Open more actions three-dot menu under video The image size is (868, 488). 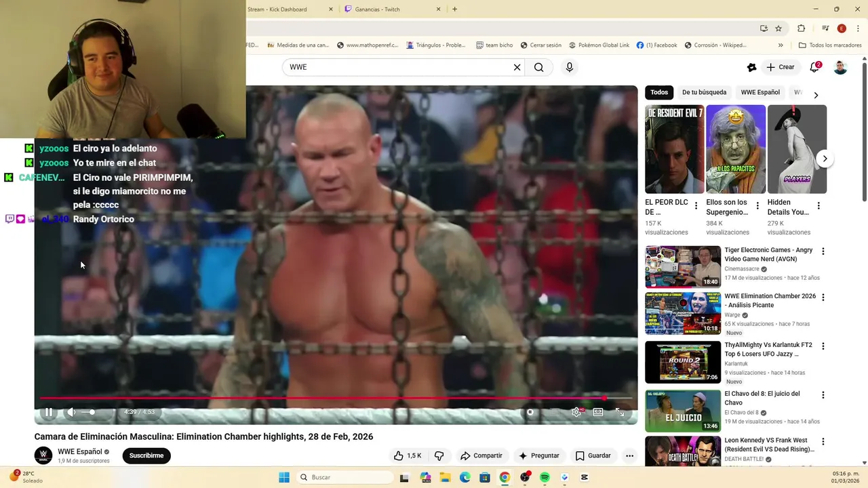[x=629, y=455]
